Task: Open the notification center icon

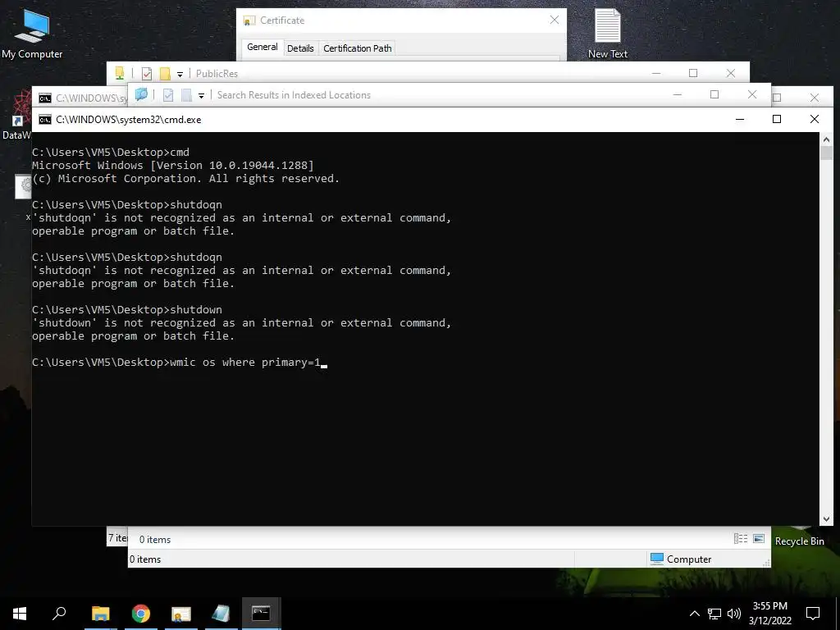Action: pyautogui.click(x=813, y=614)
